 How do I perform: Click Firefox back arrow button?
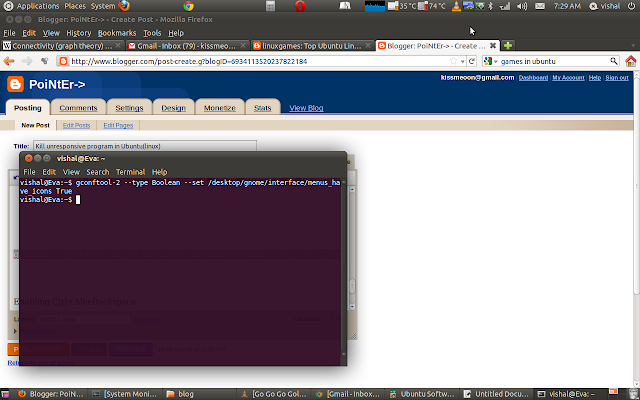(x=9, y=61)
